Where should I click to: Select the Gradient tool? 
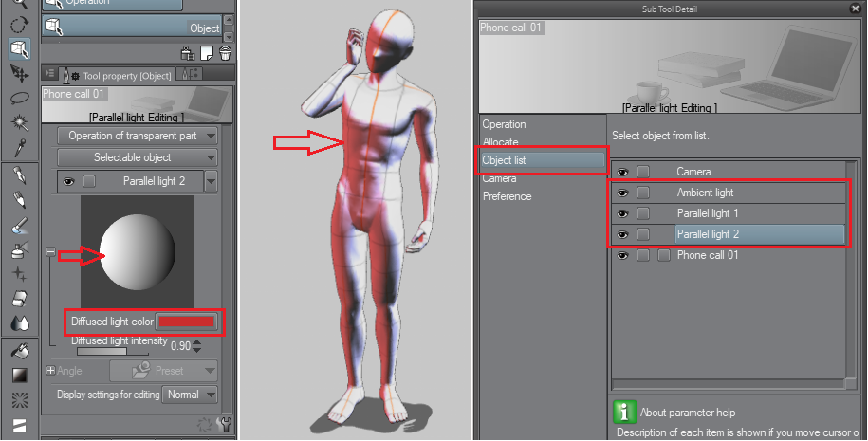click(x=19, y=376)
